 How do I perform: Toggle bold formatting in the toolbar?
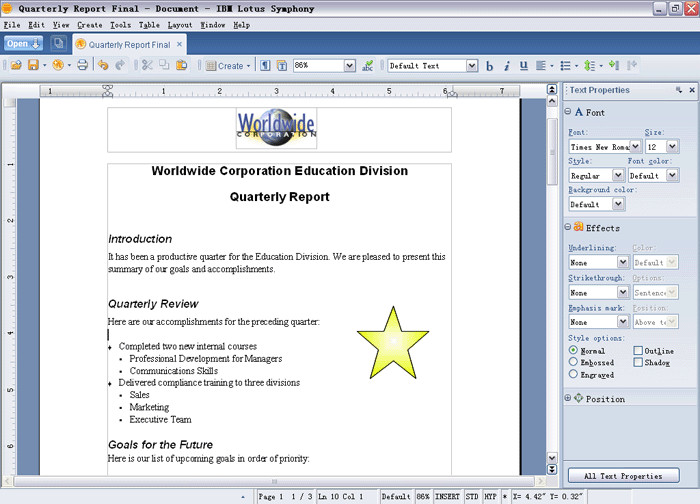click(490, 66)
